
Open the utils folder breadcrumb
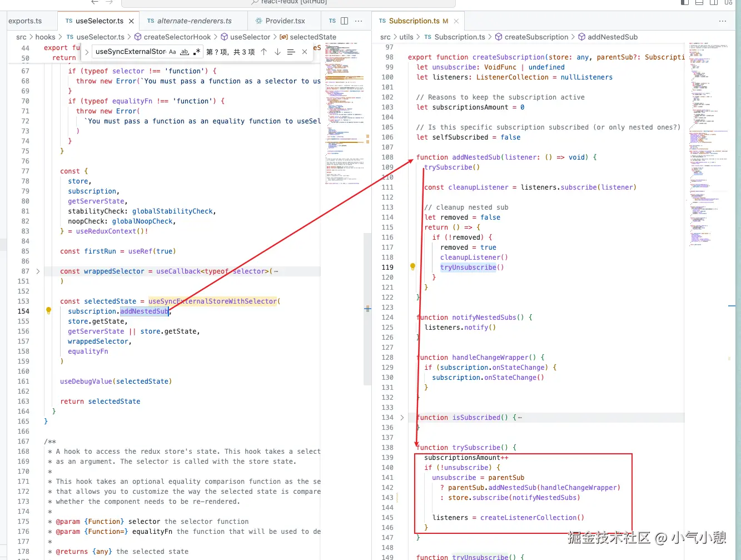(406, 37)
